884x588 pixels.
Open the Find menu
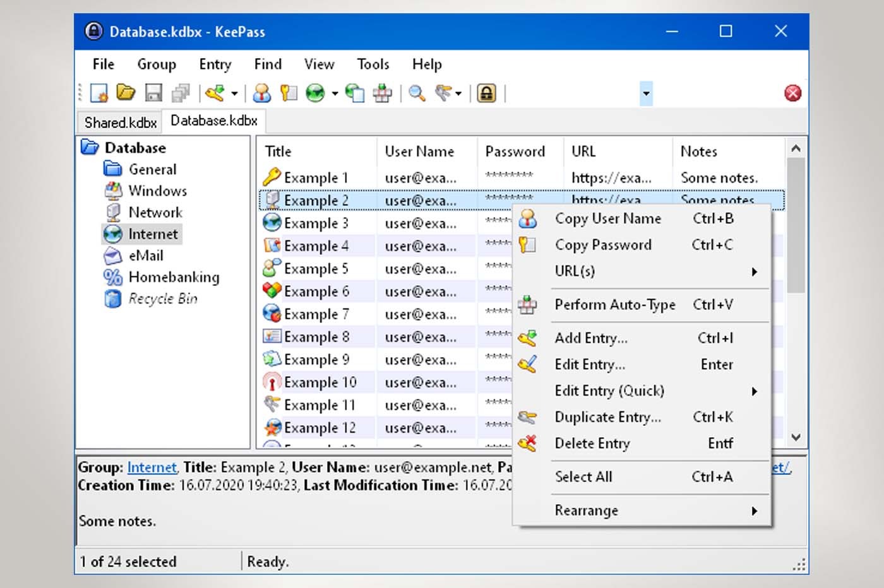click(268, 64)
